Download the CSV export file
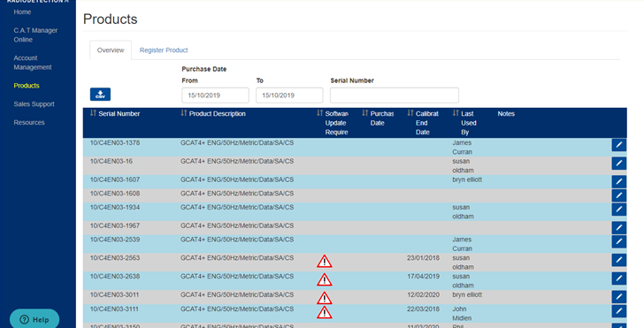This screenshot has width=644, height=328. pyautogui.click(x=100, y=94)
